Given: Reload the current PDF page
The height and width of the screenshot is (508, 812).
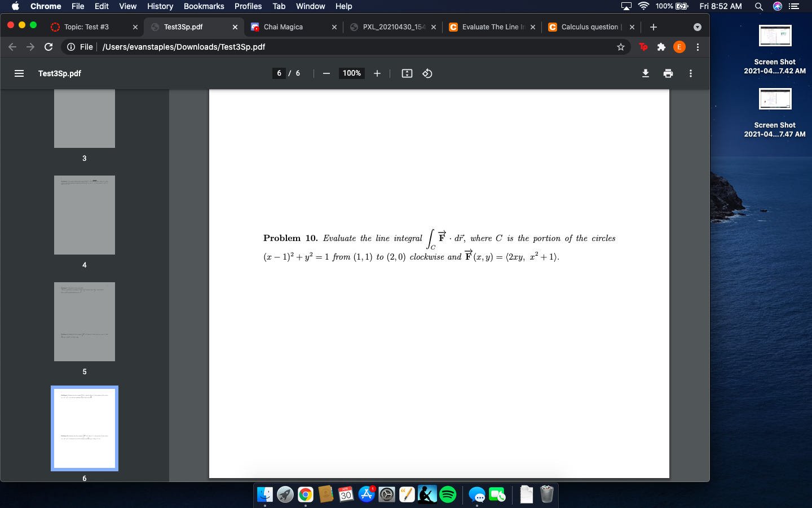Looking at the screenshot, I should point(48,47).
